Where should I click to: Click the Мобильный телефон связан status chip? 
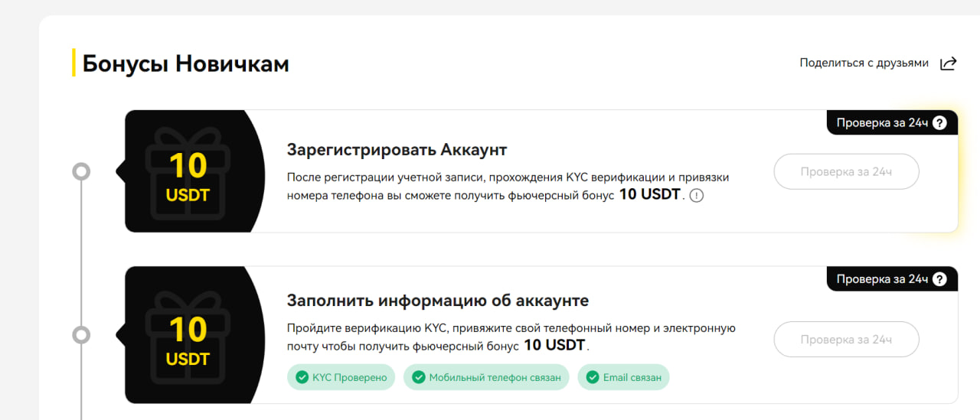coord(486,377)
